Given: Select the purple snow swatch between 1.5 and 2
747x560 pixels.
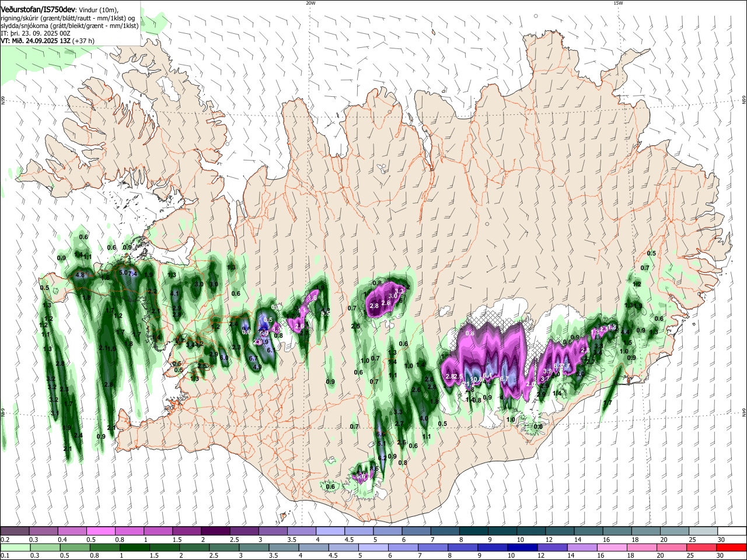Looking at the screenshot, I should tap(187, 531).
